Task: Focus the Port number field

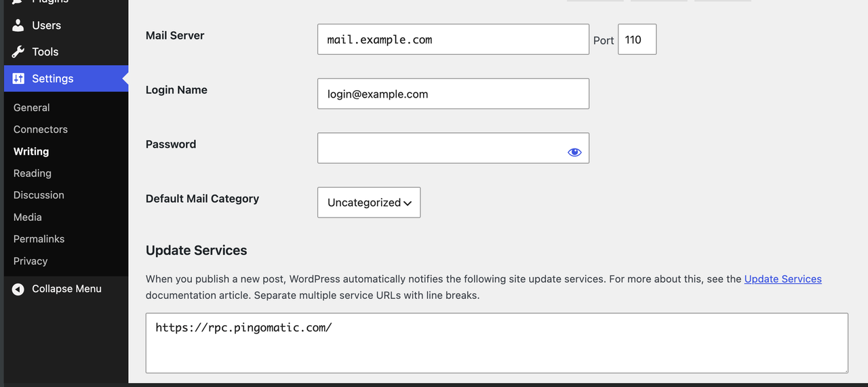Action: (637, 39)
